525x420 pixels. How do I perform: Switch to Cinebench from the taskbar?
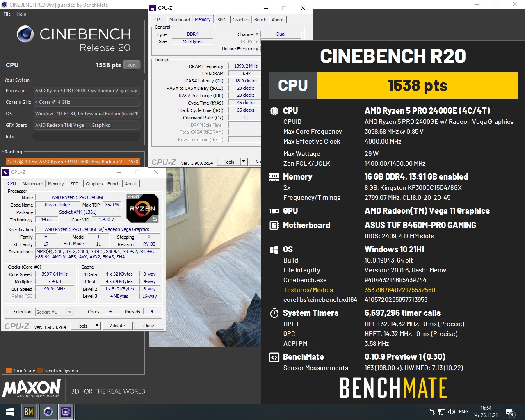(48, 411)
